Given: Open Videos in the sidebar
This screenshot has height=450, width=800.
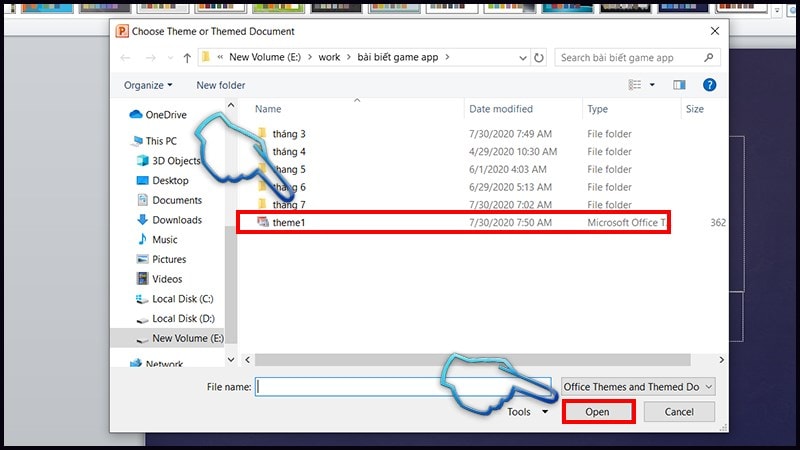Looking at the screenshot, I should pos(159,279).
